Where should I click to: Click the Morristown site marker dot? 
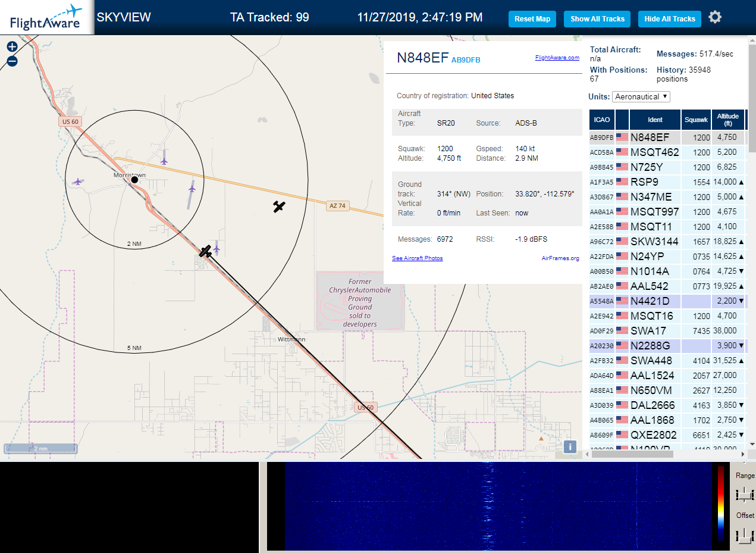(134, 180)
